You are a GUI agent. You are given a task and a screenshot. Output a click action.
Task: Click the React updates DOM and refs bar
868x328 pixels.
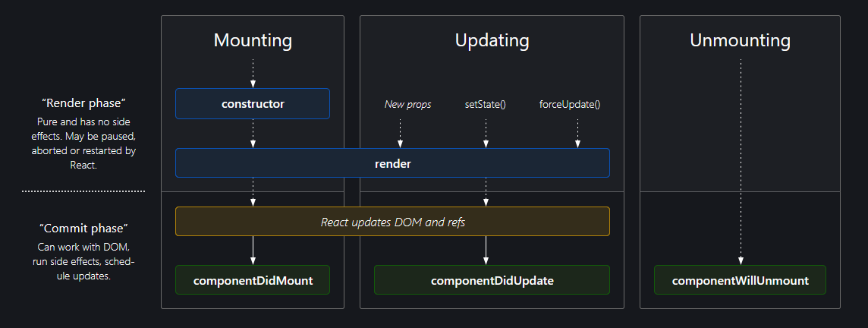tap(392, 222)
